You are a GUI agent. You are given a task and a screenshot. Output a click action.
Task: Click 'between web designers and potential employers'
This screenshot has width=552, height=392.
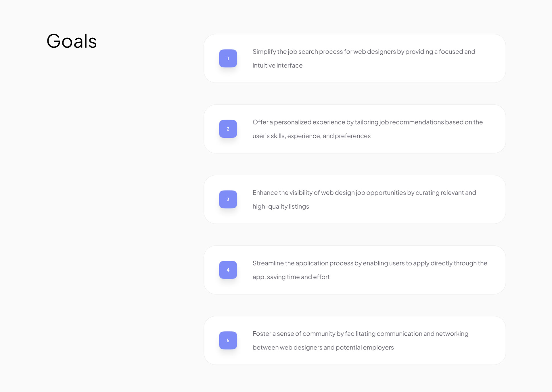click(323, 347)
